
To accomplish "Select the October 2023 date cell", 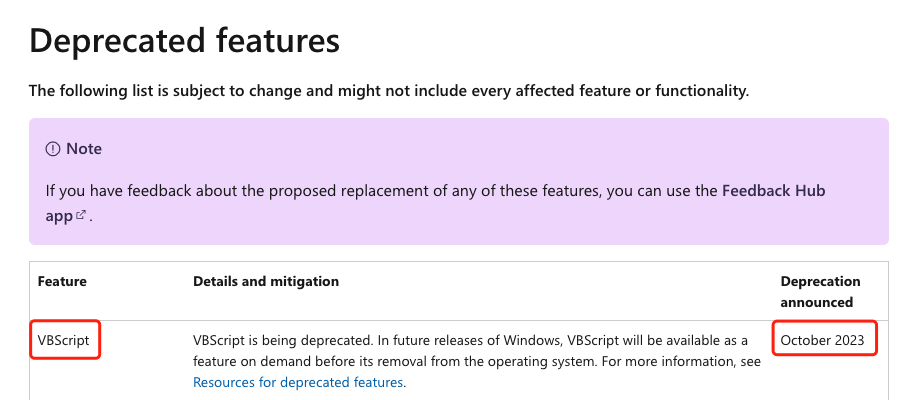I will [x=822, y=340].
